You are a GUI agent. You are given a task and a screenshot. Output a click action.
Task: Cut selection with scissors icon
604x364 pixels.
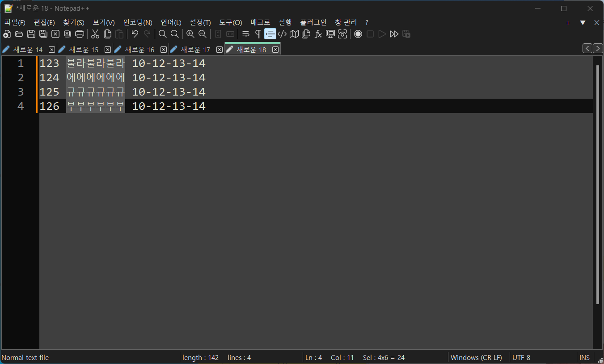click(x=95, y=34)
